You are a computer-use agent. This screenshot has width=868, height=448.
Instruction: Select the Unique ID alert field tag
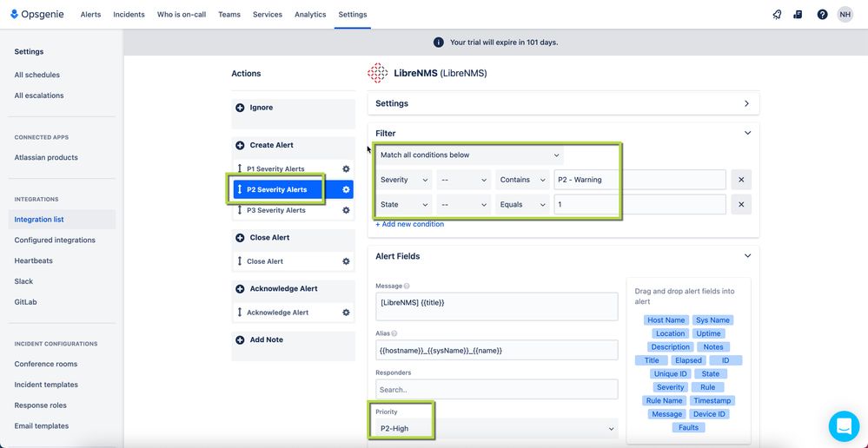[x=671, y=374]
